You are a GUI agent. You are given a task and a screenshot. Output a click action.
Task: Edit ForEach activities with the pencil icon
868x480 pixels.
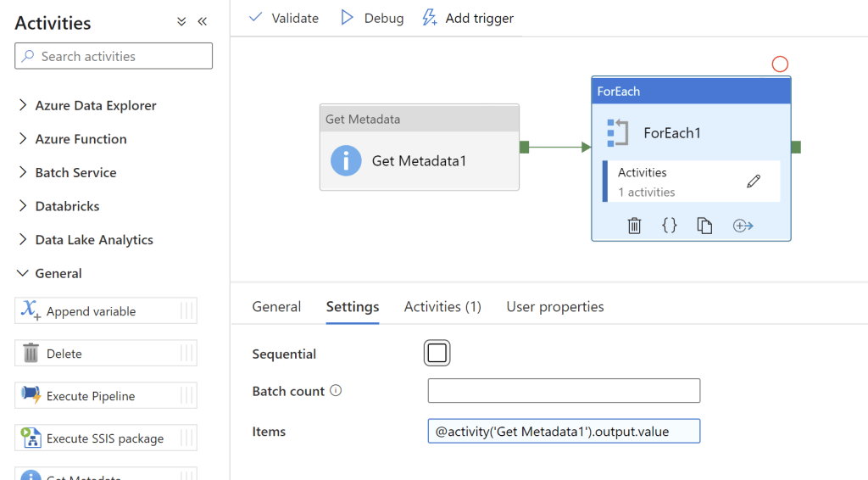tap(754, 181)
